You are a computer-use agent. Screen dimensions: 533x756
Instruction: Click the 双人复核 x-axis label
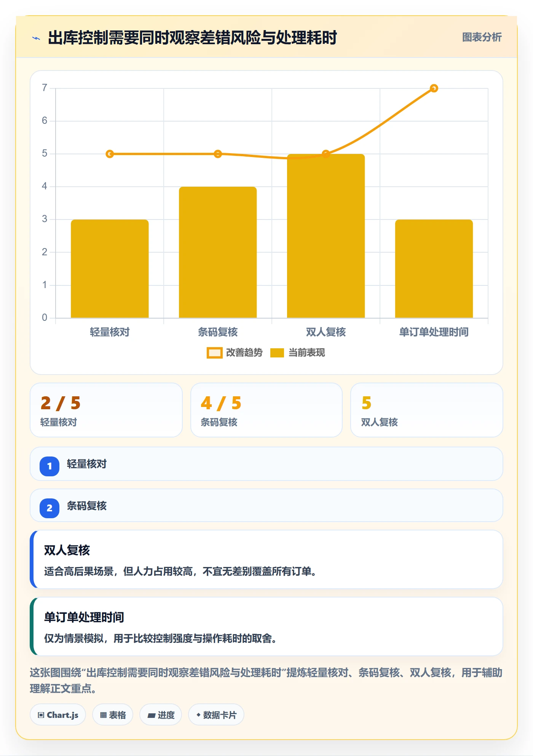coord(326,332)
